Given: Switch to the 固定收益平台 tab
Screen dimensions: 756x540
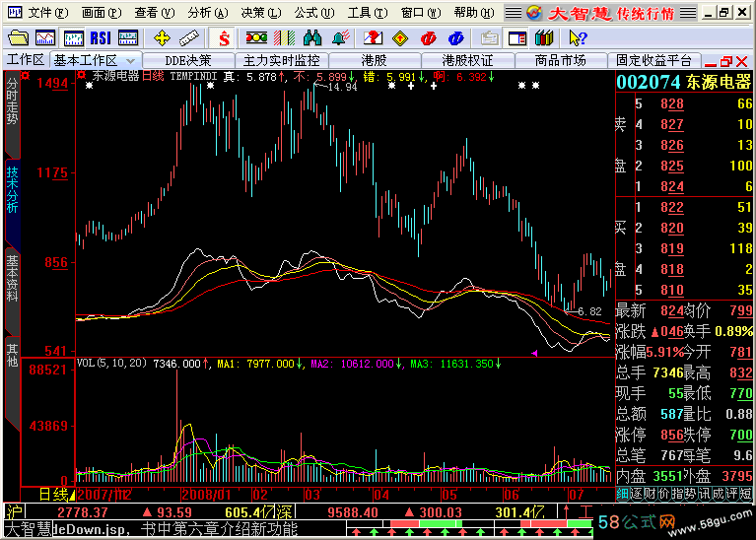Looking at the screenshot, I should [x=653, y=61].
